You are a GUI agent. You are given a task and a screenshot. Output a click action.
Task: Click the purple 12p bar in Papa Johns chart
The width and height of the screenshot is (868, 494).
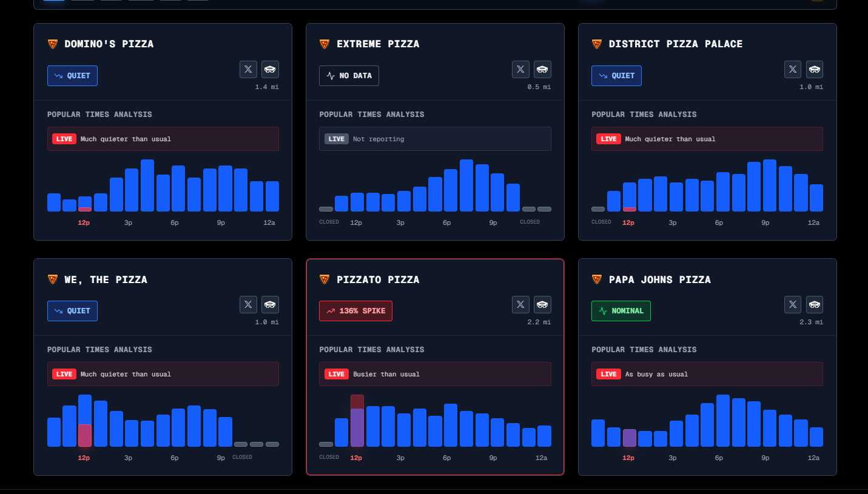coord(630,438)
